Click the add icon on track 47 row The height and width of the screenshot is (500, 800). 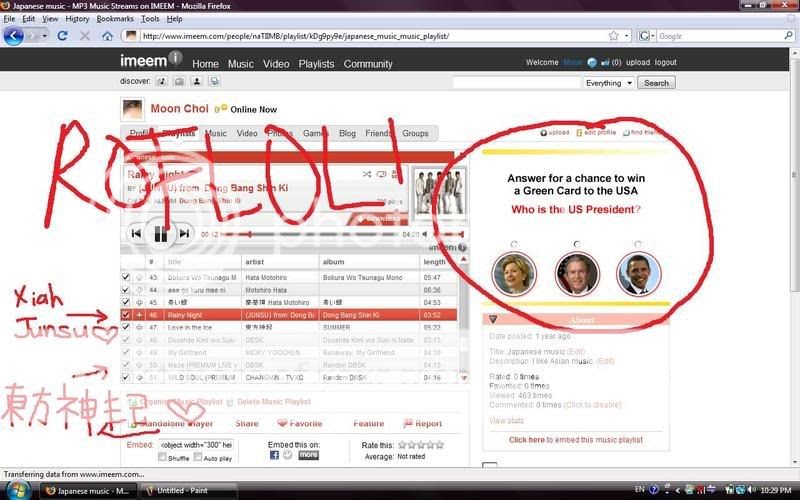(139, 328)
